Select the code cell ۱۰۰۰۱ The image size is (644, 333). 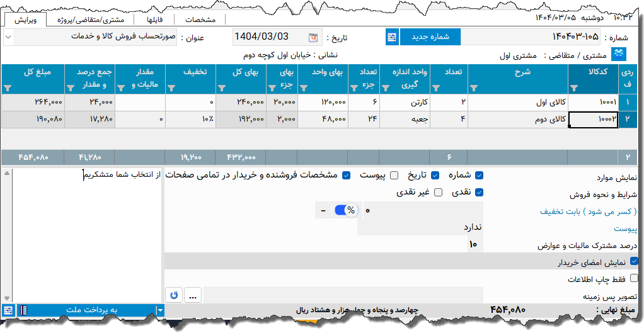[594, 103]
